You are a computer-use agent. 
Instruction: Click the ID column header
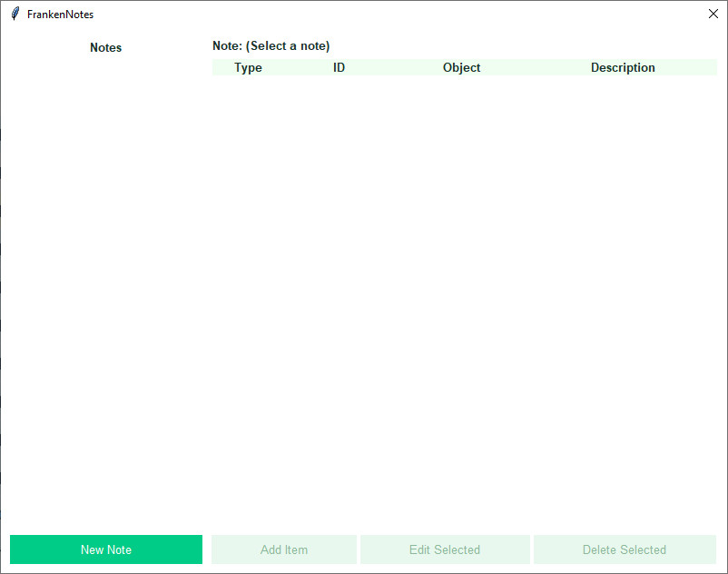(339, 67)
